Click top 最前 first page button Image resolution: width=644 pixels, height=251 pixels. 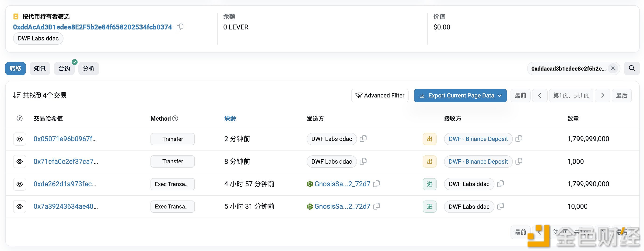coord(521,95)
